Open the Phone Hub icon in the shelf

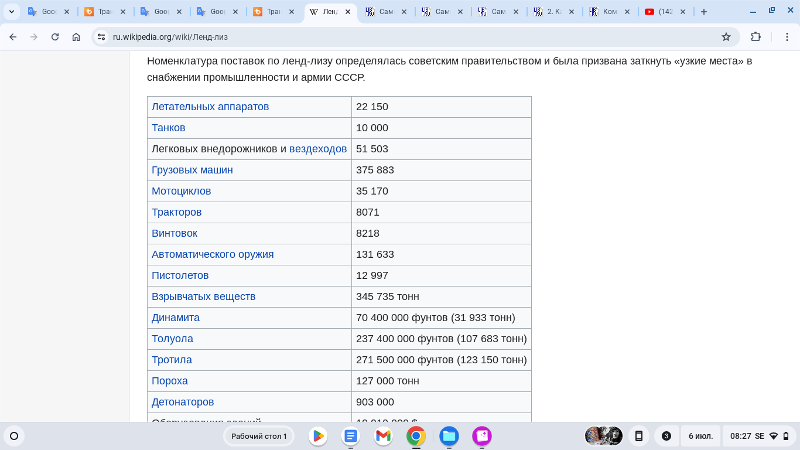pyautogui.click(x=639, y=436)
